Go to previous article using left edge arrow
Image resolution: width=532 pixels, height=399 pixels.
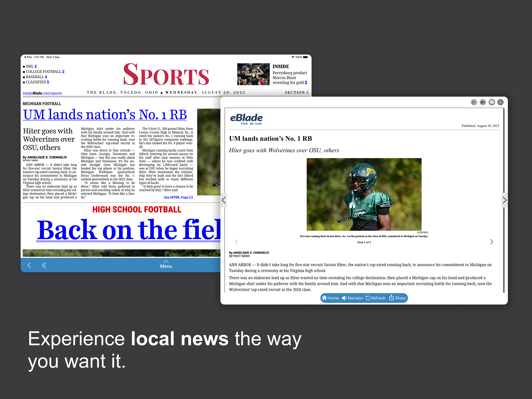click(x=224, y=200)
